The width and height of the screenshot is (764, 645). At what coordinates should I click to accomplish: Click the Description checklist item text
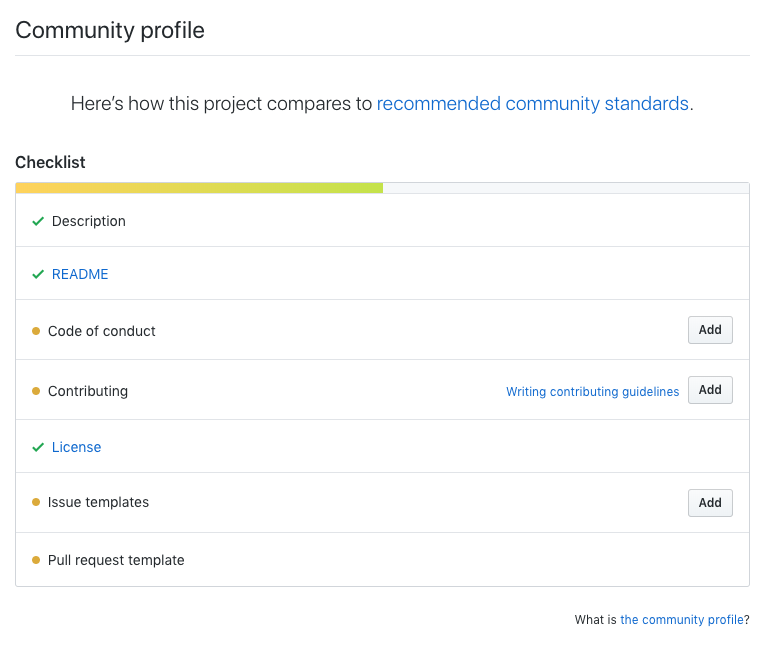[89, 221]
